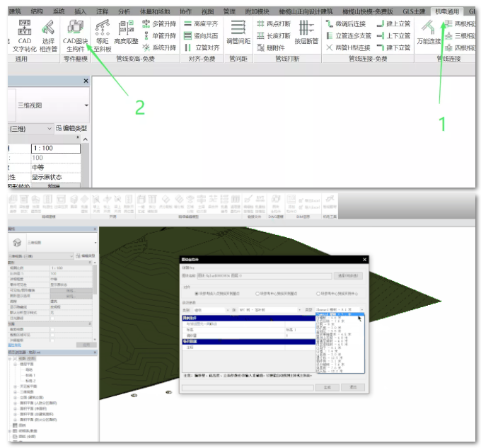This screenshot has width=481, height=448.
Task: Select the 等距至斜板 tool
Action: click(x=103, y=36)
